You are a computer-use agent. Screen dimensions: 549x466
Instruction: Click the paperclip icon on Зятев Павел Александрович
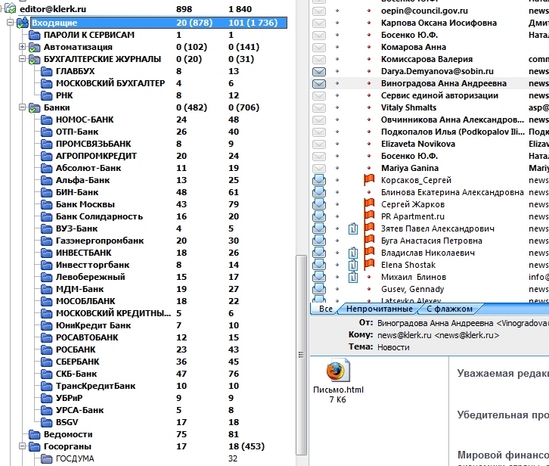pyautogui.click(x=353, y=229)
